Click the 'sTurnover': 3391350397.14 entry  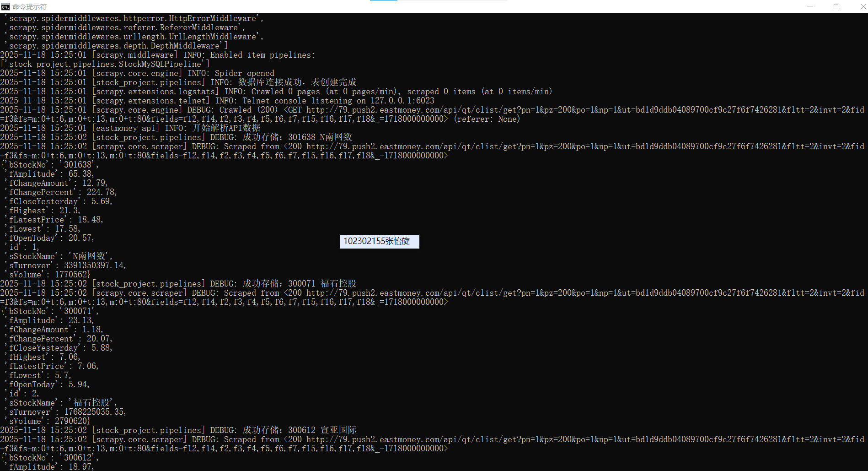65,265
